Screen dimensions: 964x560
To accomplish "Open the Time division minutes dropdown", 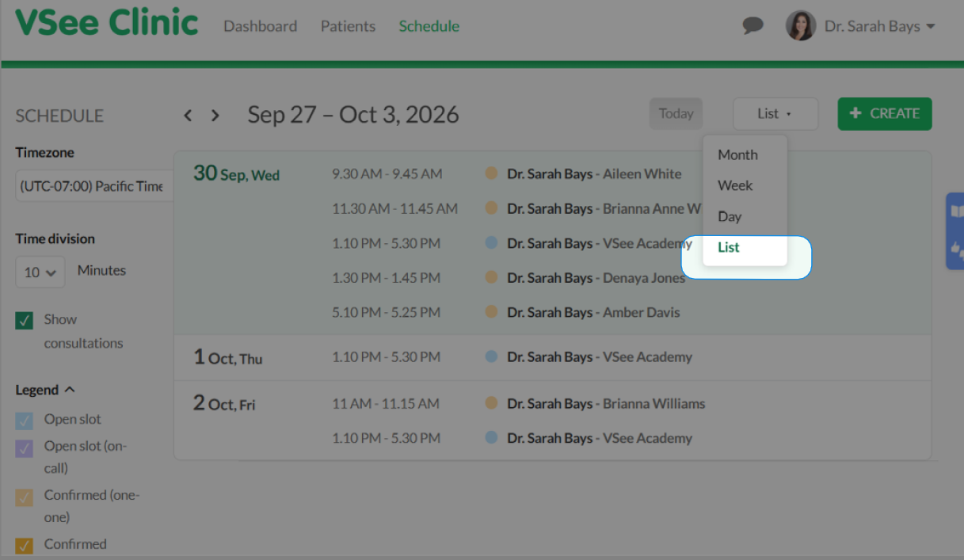I will (x=40, y=272).
